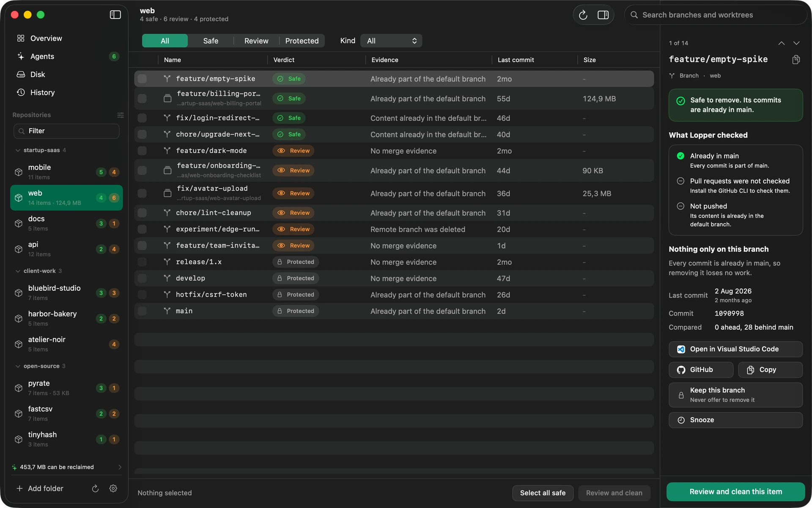This screenshot has width=812, height=508.
Task: Focus the repositories Filter field
Action: pos(66,131)
